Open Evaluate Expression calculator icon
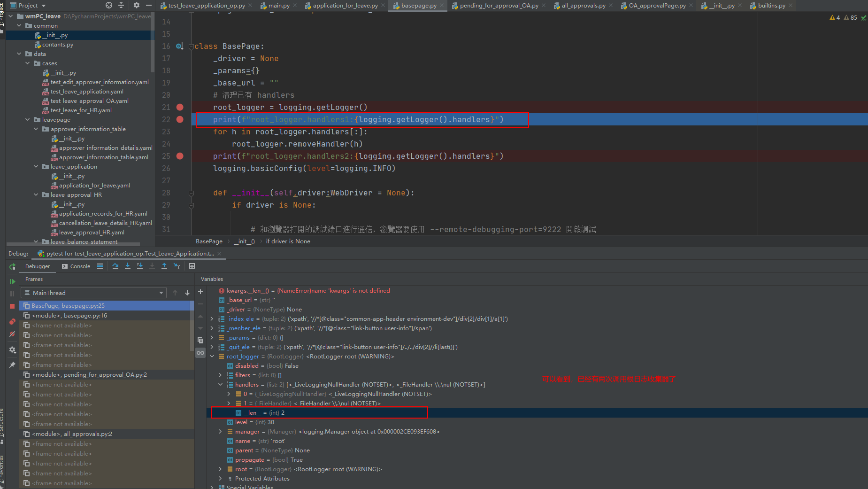The height and width of the screenshot is (489, 868). (x=192, y=266)
